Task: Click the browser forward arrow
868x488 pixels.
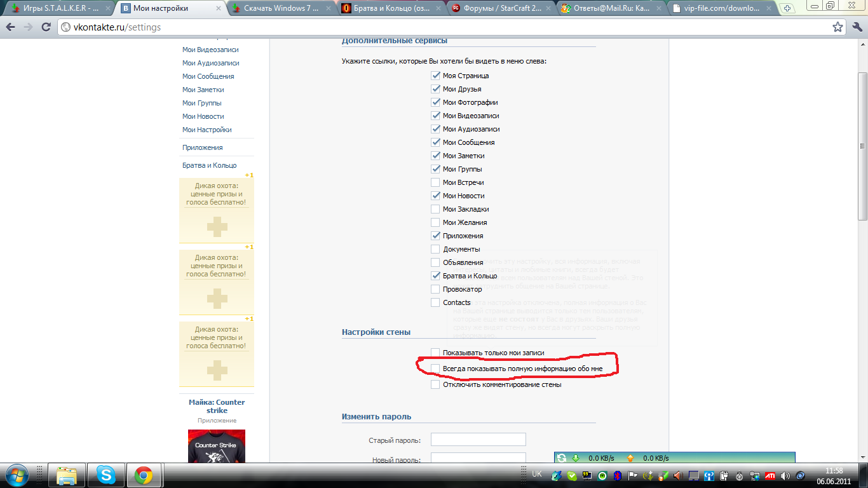Action: pyautogui.click(x=29, y=27)
